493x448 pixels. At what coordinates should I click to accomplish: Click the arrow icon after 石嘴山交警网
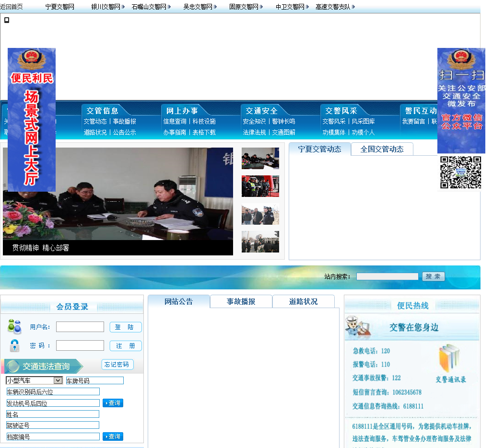click(169, 7)
